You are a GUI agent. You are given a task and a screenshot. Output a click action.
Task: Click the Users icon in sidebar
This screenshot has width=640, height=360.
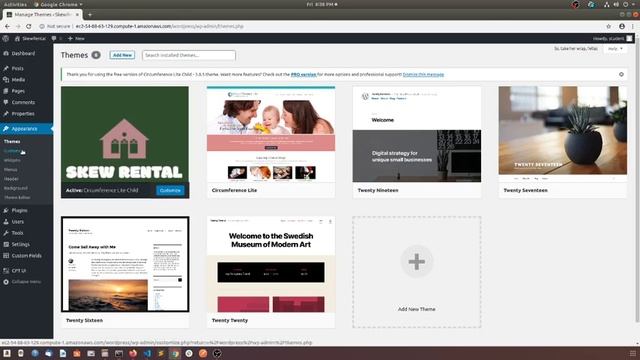pos(6,222)
